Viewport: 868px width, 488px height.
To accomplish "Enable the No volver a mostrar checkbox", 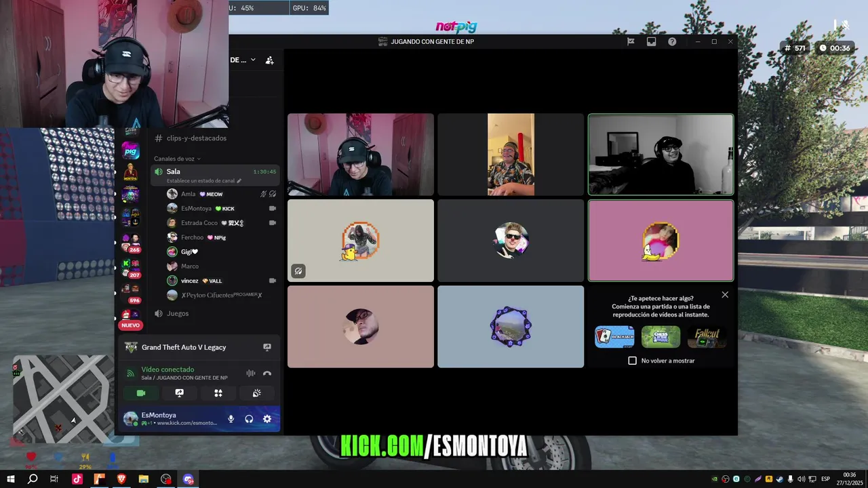I will 633,361.
